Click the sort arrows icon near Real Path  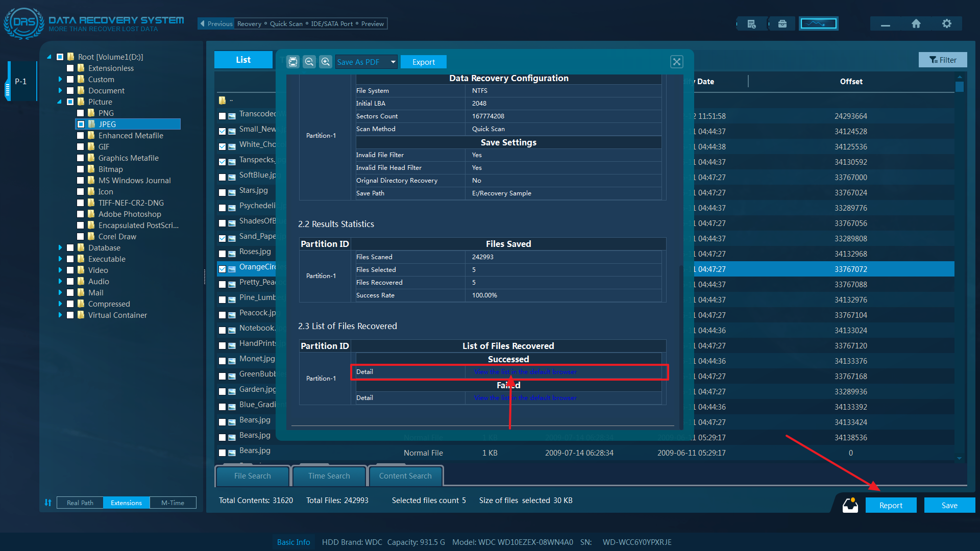click(x=48, y=503)
